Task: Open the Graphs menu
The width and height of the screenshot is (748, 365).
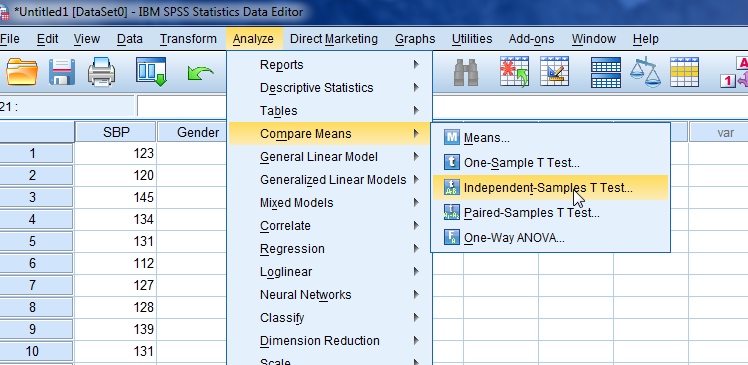Action: coord(415,39)
